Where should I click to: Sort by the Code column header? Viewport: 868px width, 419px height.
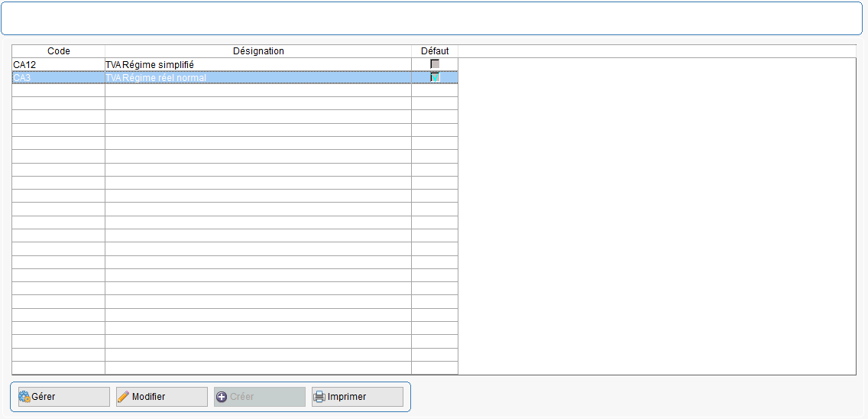59,51
